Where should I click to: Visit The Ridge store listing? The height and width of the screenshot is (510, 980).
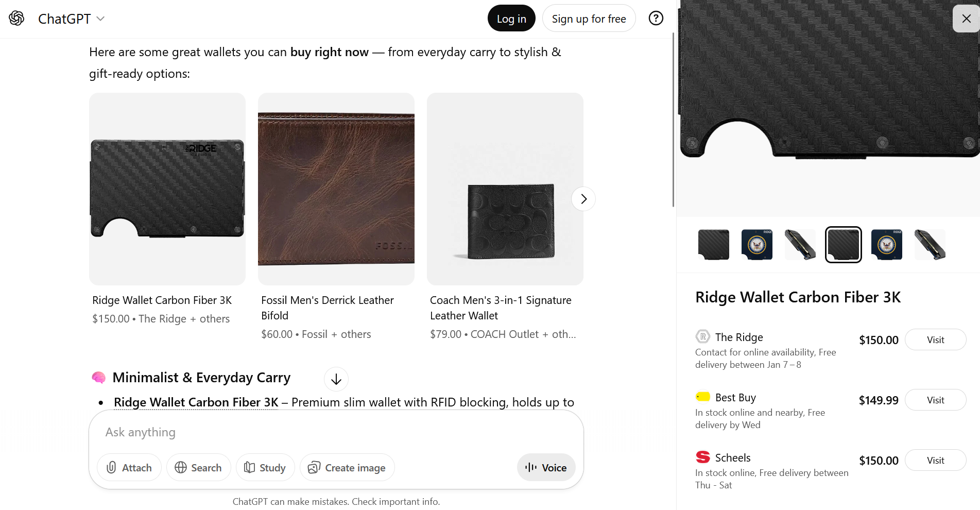tap(935, 339)
